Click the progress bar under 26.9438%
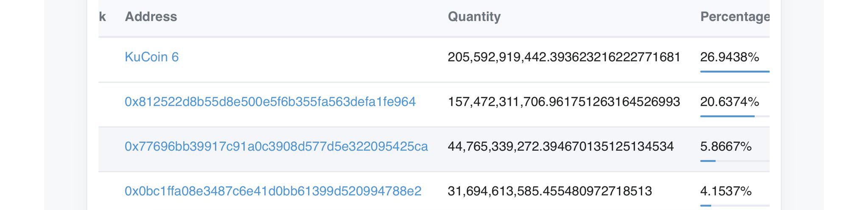Image resolution: width=868 pixels, height=210 pixels. tap(735, 72)
